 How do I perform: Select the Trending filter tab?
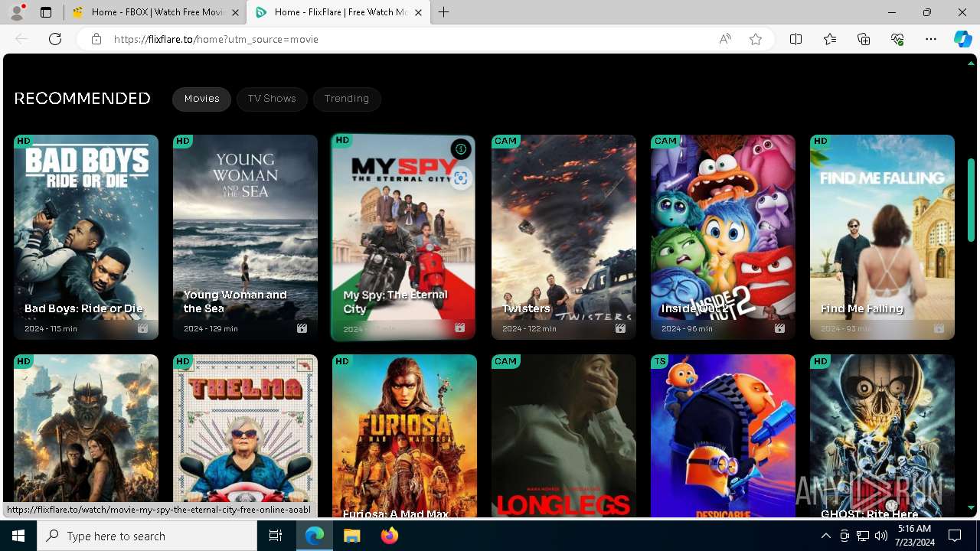pos(347,99)
